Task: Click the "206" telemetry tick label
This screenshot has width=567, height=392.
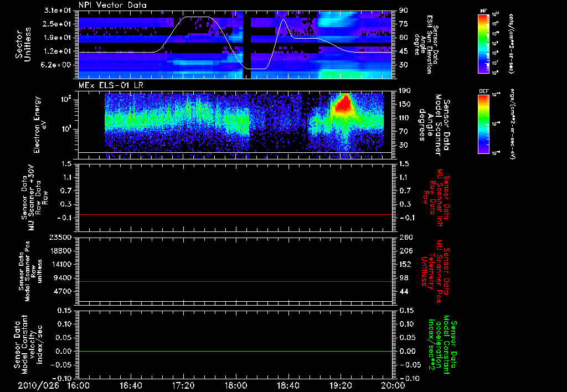Action: pos(405,251)
